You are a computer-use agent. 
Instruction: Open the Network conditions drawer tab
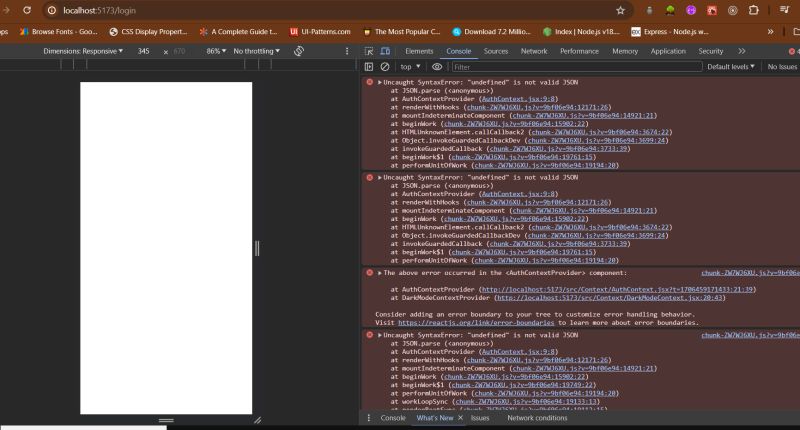coord(537,418)
